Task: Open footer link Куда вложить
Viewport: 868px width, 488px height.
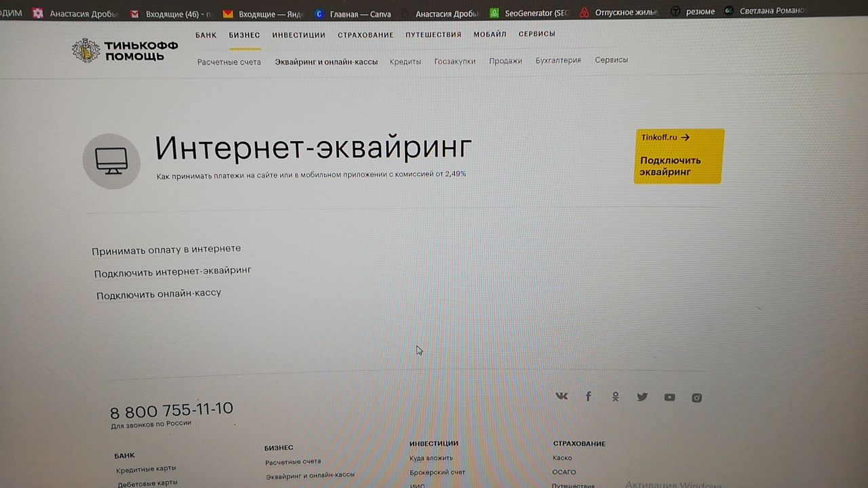Action: pyautogui.click(x=431, y=458)
